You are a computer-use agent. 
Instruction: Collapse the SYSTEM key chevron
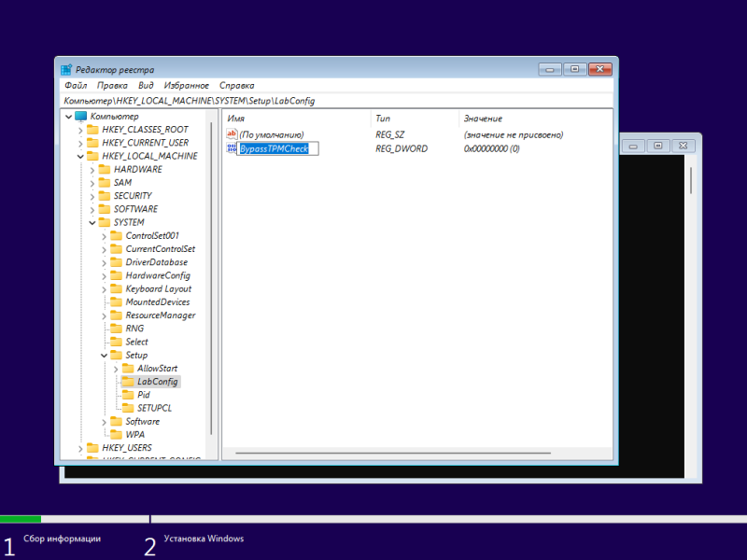pos(92,222)
